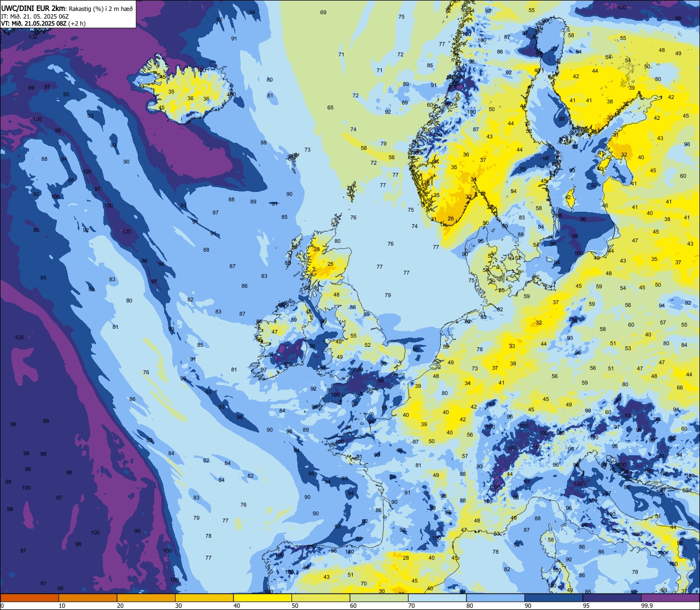Click the 90–95 dark blue legend swatch
This screenshot has height=610, width=700.
(x=553, y=597)
